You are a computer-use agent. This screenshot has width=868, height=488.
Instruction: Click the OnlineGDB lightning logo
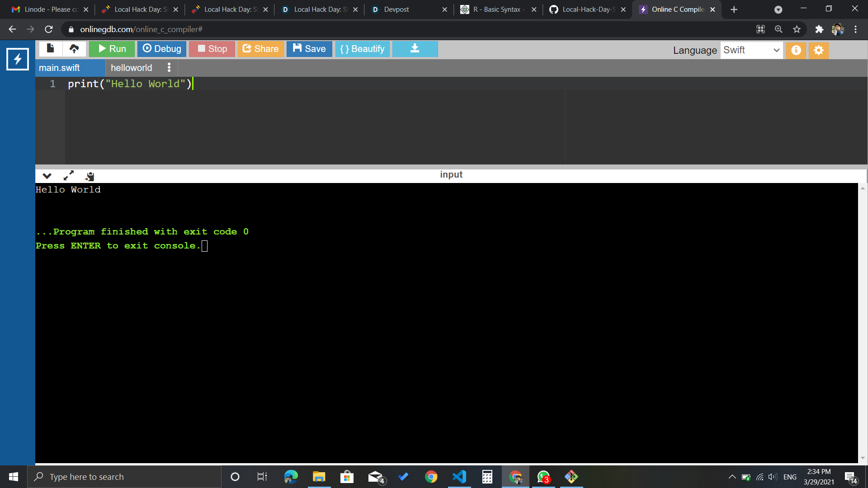point(17,59)
